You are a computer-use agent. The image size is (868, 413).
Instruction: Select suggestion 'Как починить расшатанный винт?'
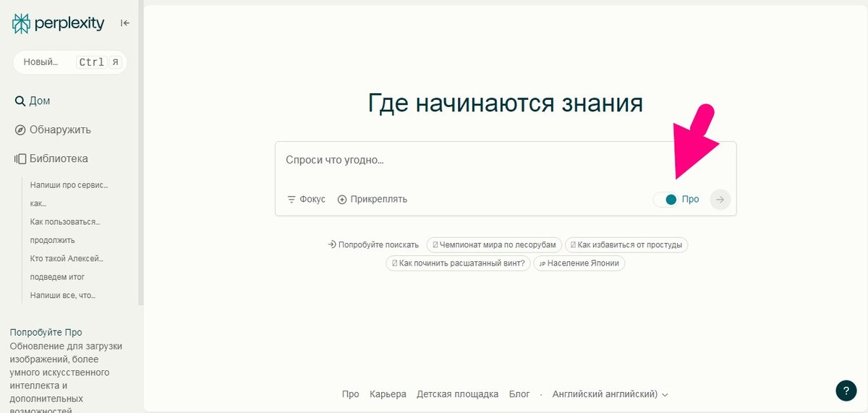click(458, 263)
